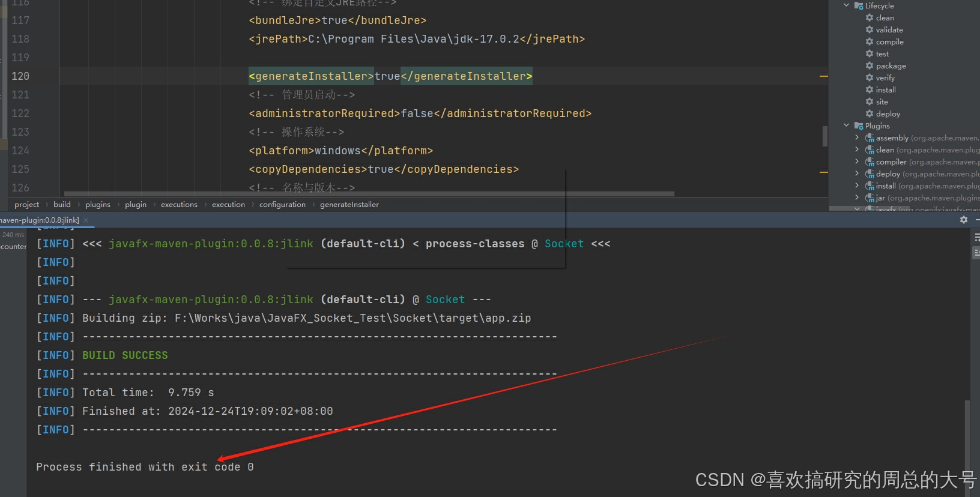The width and height of the screenshot is (980, 497).
Task: Click the site lifecycle gear icon
Action: 870,101
